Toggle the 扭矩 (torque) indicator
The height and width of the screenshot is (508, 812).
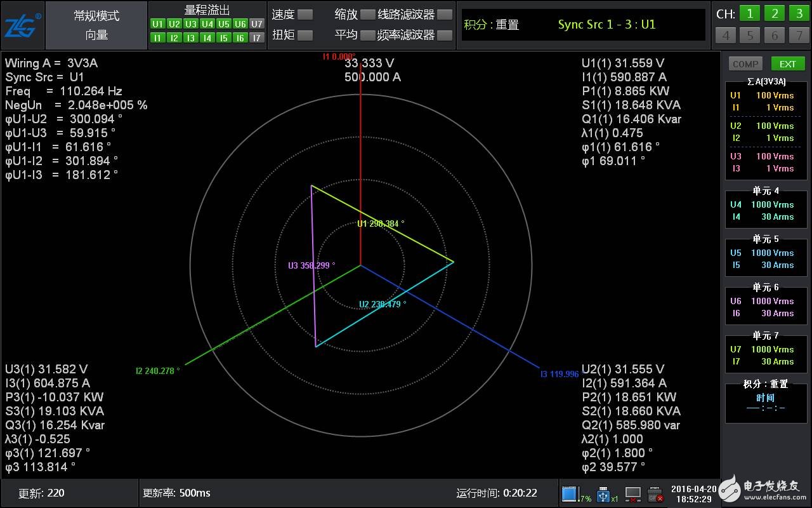[305, 35]
